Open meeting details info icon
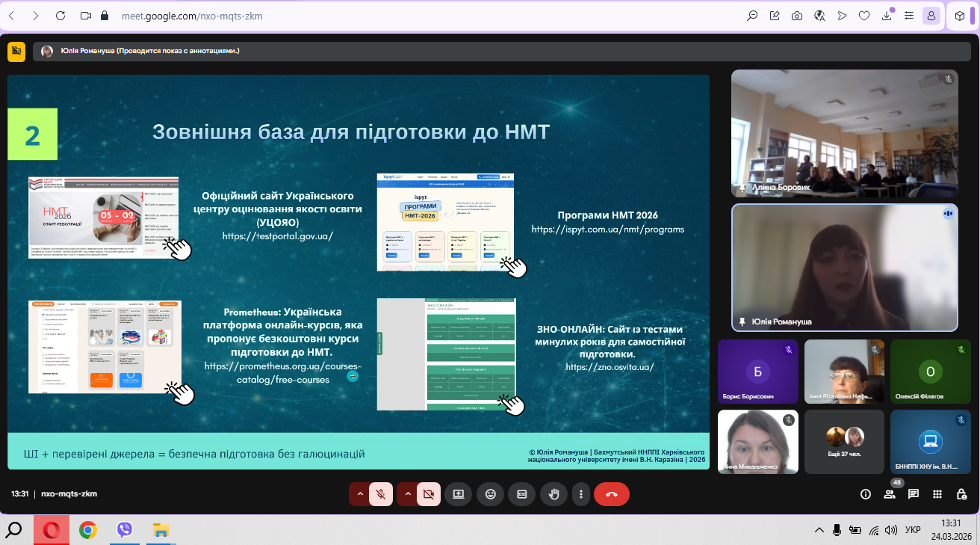Image resolution: width=980 pixels, height=545 pixels. click(866, 494)
